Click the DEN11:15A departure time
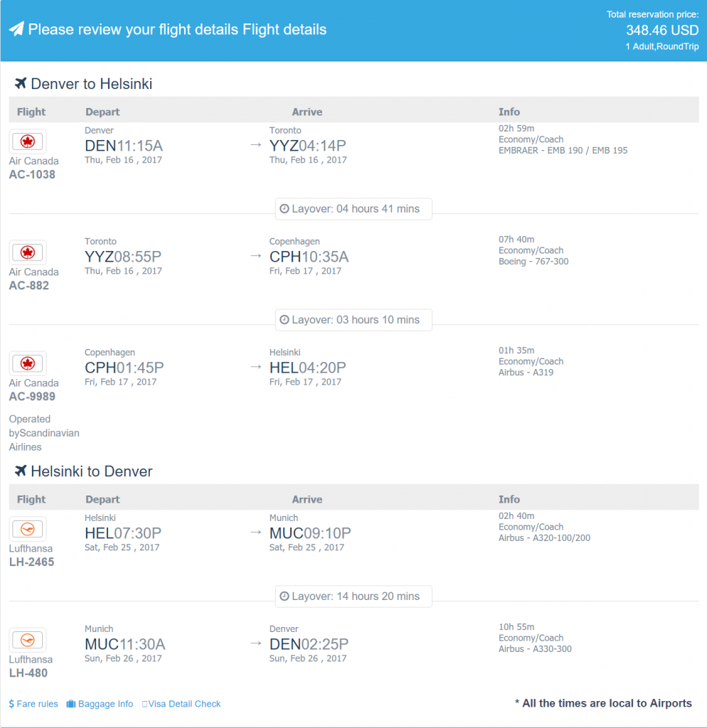 click(x=124, y=146)
